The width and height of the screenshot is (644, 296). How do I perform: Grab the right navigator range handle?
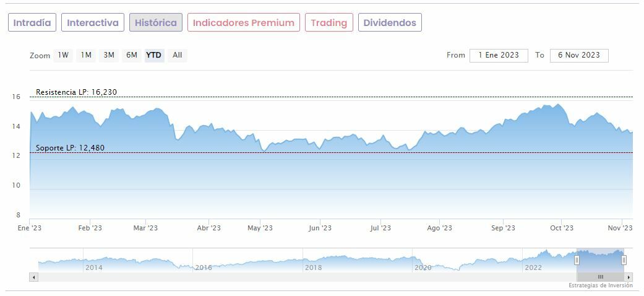tap(624, 260)
